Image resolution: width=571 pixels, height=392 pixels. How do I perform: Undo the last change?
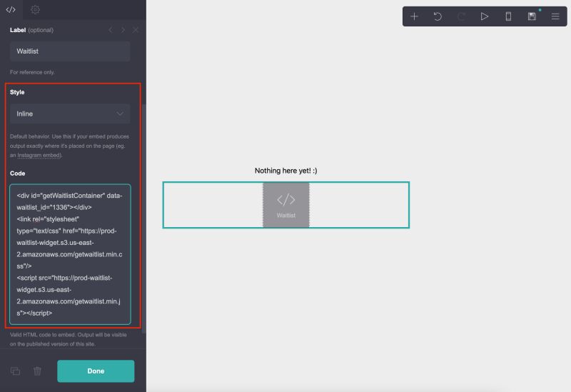(438, 16)
